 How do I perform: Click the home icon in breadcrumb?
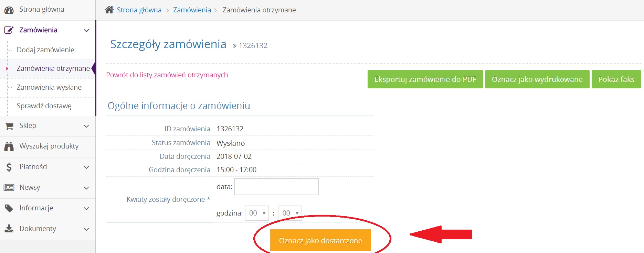[109, 10]
